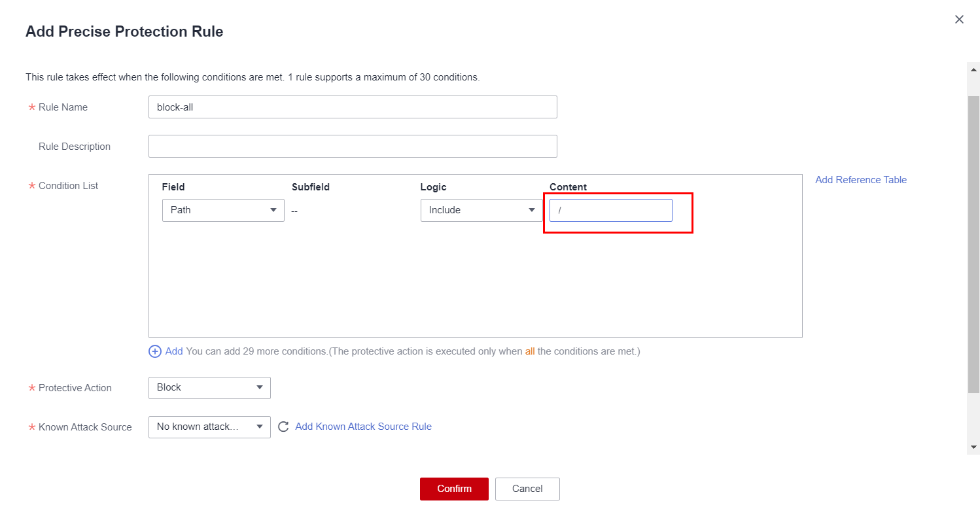Click the Add Reference Table link

tap(860, 180)
